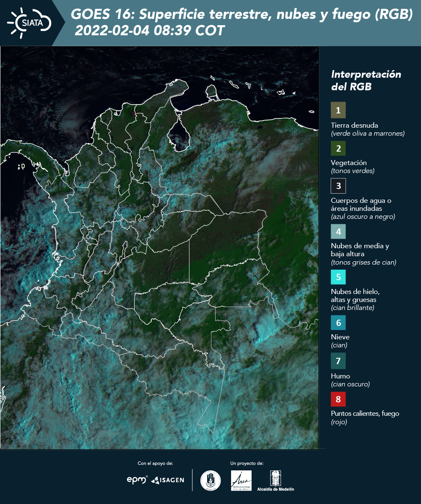Select the '(cian brillante)' note
The height and width of the screenshot is (504, 421).
[x=353, y=308]
